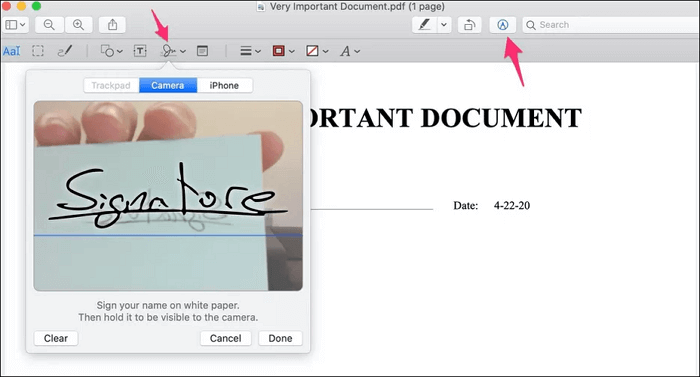700x377 pixels.
Task: Select the Rectangular Selection tool
Action: (38, 51)
